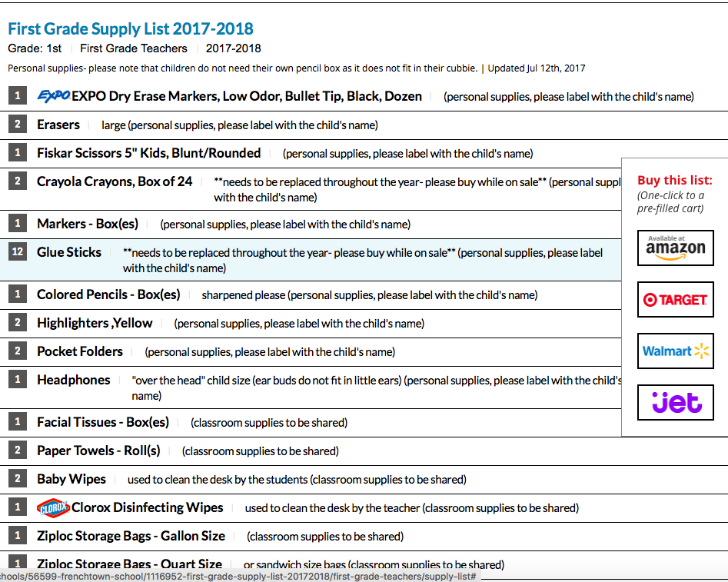Select Crayola Crayons, Box of 24
The width and height of the screenshot is (728, 582).
click(115, 181)
